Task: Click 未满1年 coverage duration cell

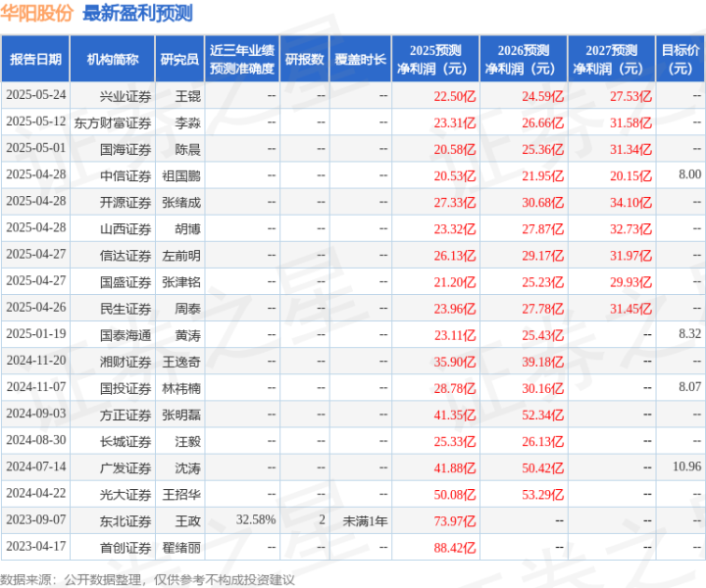Action: (365, 521)
